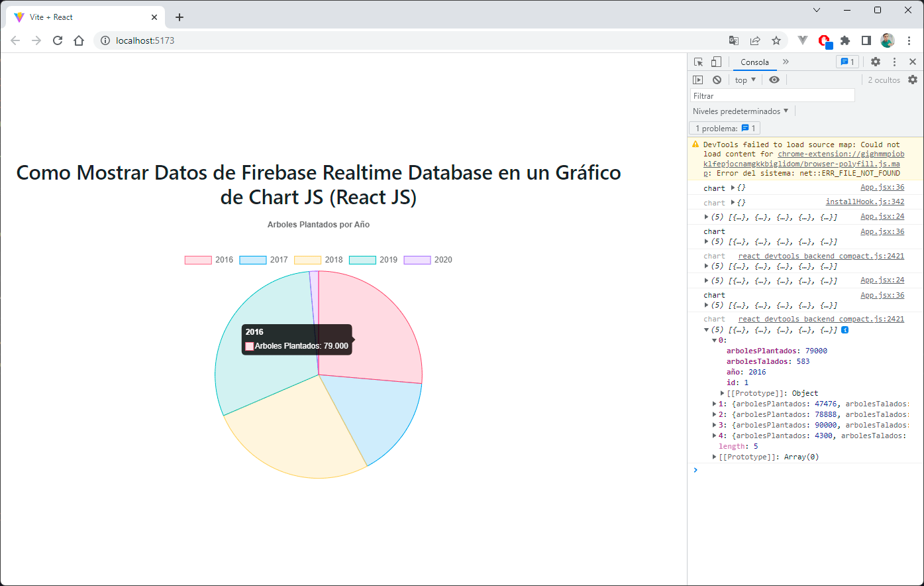The image size is (924, 586).
Task: Toggle the 2020 legend item
Action: pos(428,260)
